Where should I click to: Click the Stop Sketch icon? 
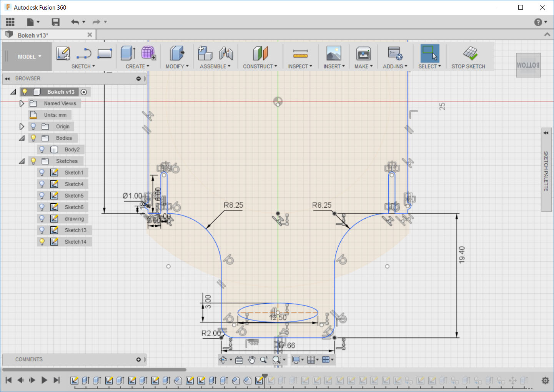(470, 53)
